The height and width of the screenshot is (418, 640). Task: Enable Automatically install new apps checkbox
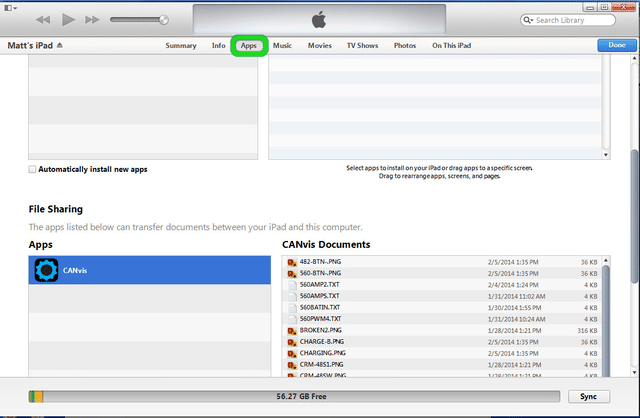click(32, 169)
